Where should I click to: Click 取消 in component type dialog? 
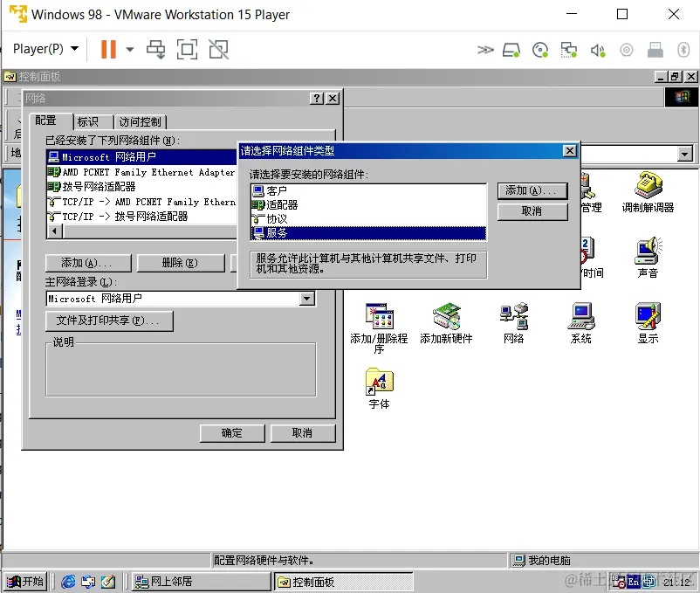pyautogui.click(x=532, y=211)
